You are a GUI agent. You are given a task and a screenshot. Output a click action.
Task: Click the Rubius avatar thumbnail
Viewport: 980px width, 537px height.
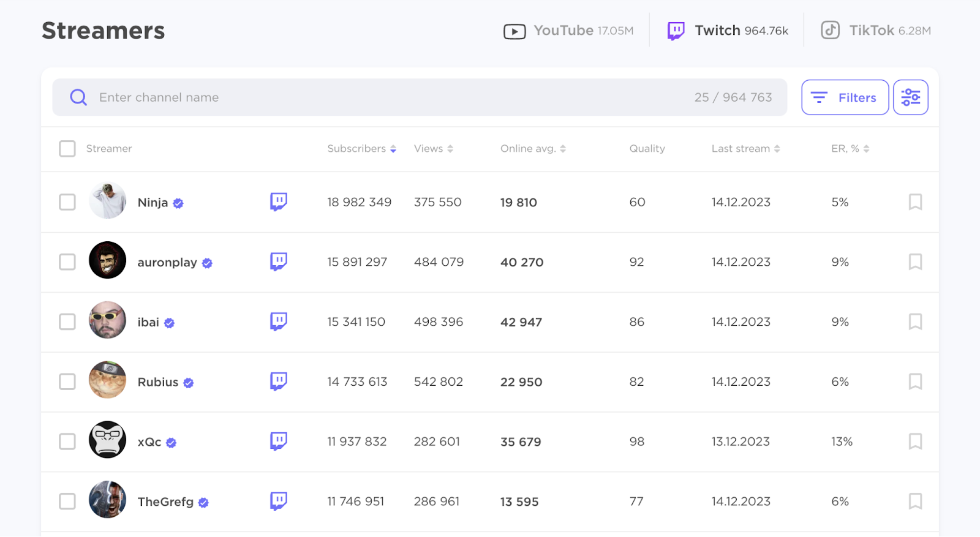pos(108,380)
